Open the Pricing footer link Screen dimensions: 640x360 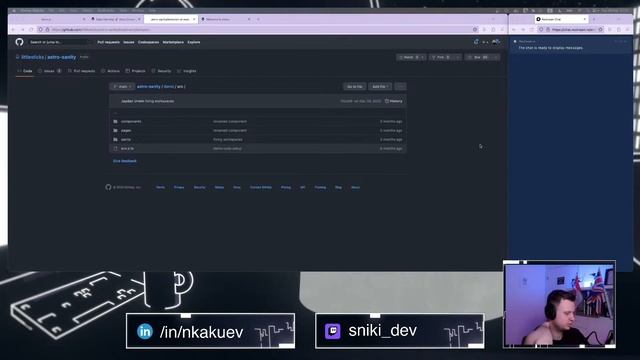click(286, 187)
